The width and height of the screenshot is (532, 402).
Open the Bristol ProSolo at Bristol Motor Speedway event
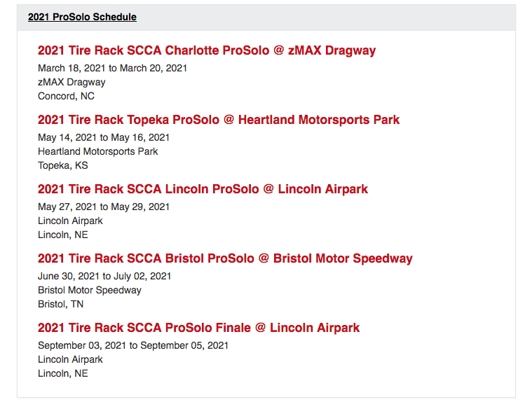225,258
